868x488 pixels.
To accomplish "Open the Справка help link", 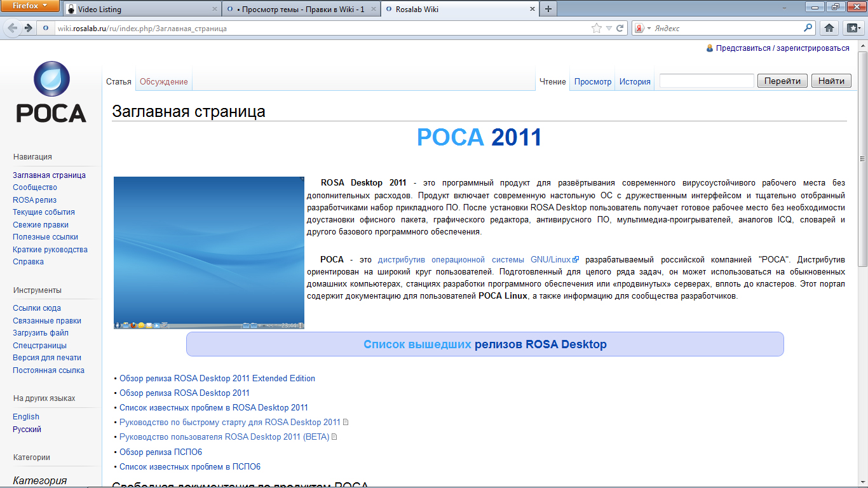I will point(29,262).
